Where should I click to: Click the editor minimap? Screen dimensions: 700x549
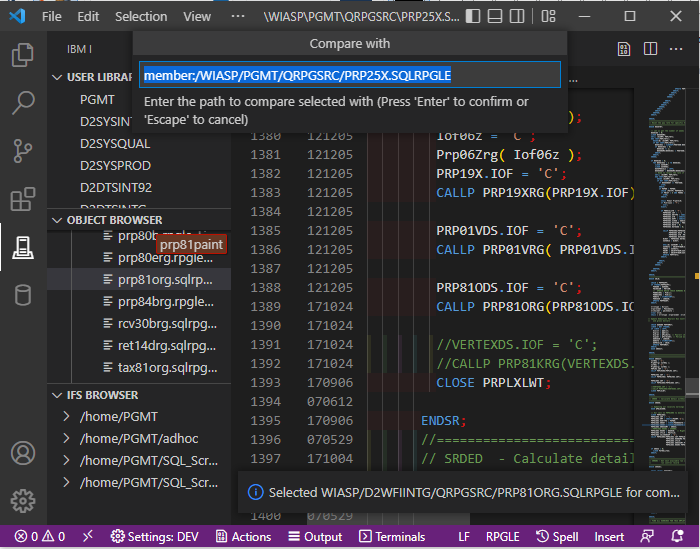pyautogui.click(x=667, y=306)
